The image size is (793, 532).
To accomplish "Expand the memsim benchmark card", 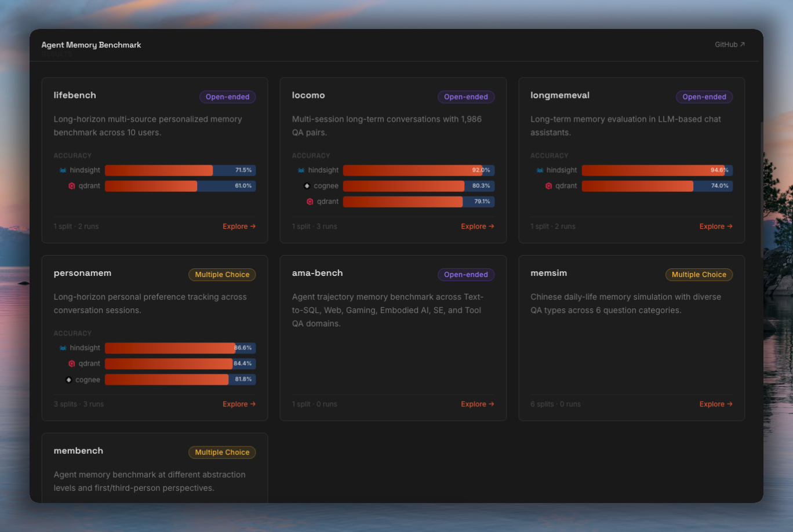I will pyautogui.click(x=631, y=338).
